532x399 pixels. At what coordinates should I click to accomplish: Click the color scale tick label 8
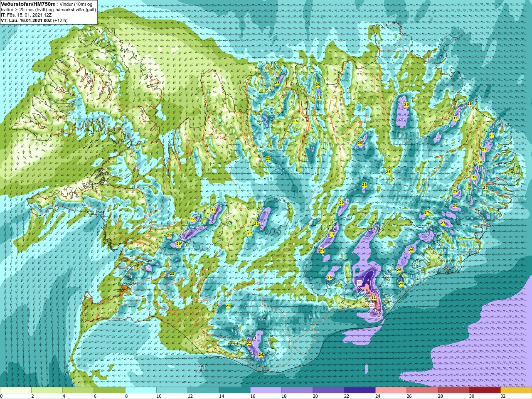click(x=126, y=396)
